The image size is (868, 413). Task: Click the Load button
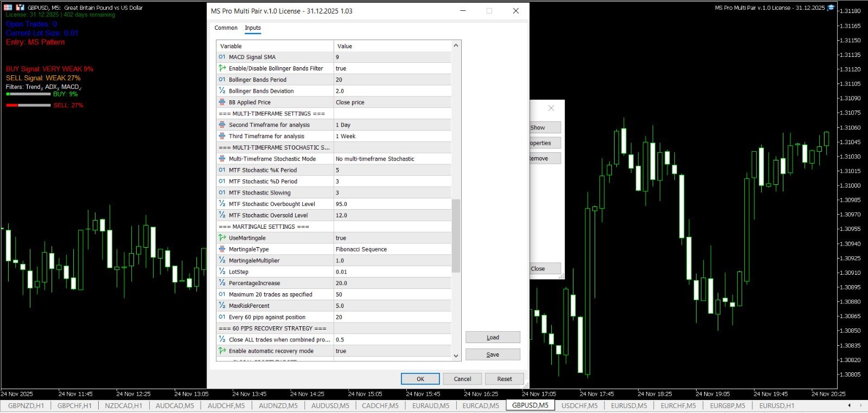[493, 337]
